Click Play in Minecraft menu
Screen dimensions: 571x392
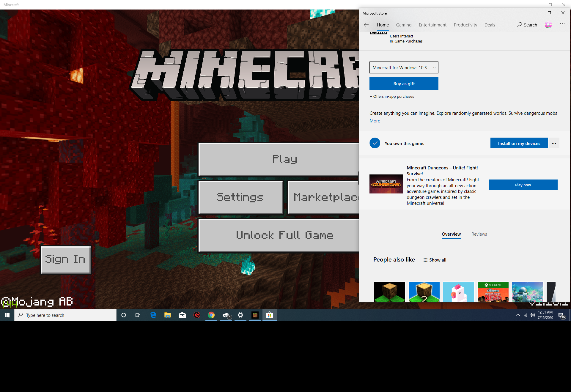pos(279,159)
